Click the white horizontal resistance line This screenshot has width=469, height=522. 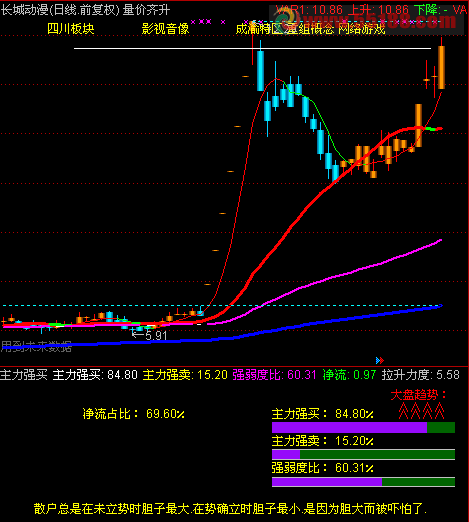(252, 49)
